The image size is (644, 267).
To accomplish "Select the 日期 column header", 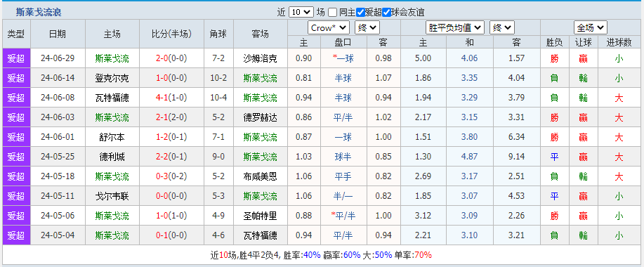I will (58, 34).
